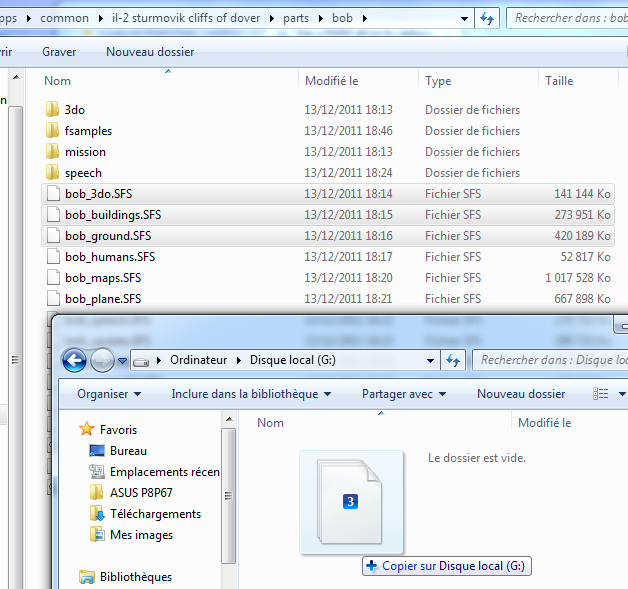Open Inclure dans la bibliothèque menu

tap(251, 394)
